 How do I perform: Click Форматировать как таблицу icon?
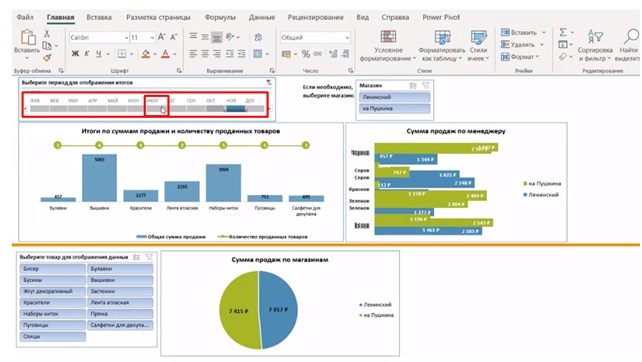[442, 37]
